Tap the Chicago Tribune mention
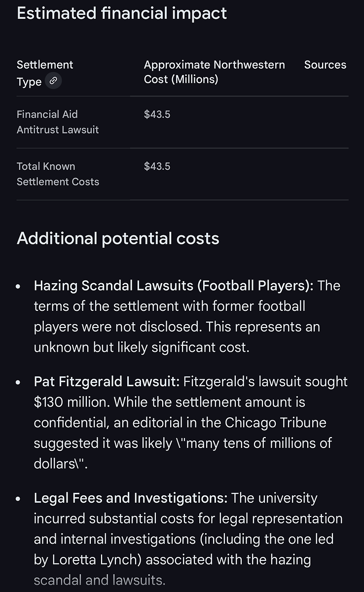The height and width of the screenshot is (592, 364). [275, 423]
